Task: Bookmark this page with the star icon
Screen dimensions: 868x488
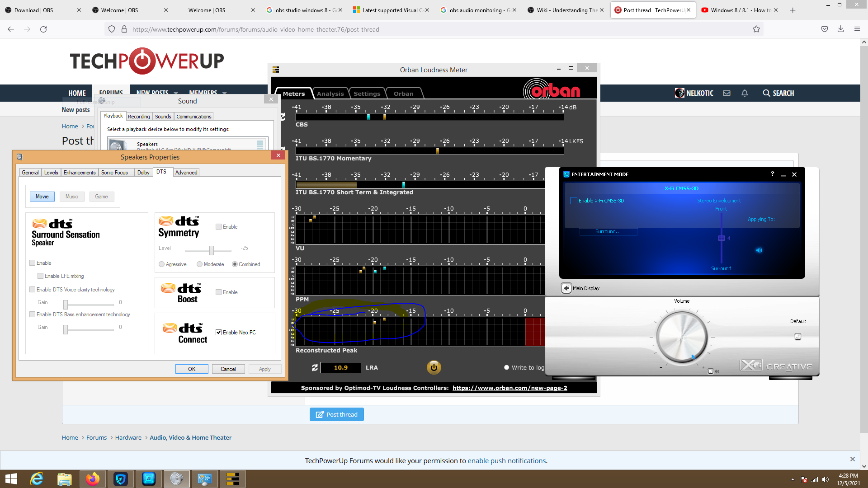Action: pos(756,29)
